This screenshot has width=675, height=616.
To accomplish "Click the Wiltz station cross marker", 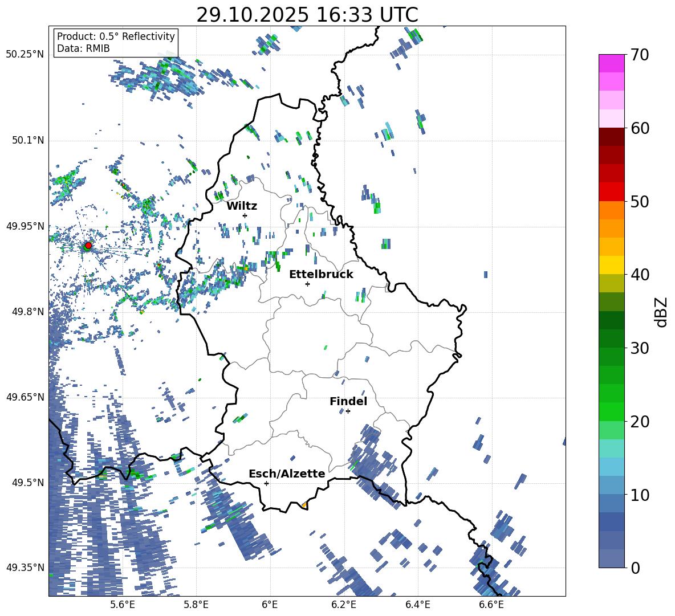I will 245,215.
